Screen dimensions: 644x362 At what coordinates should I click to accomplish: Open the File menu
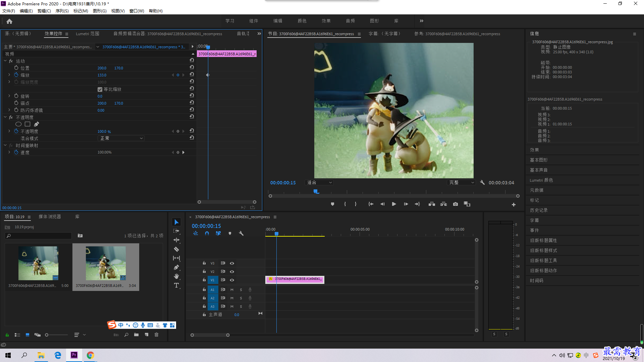pos(9,11)
